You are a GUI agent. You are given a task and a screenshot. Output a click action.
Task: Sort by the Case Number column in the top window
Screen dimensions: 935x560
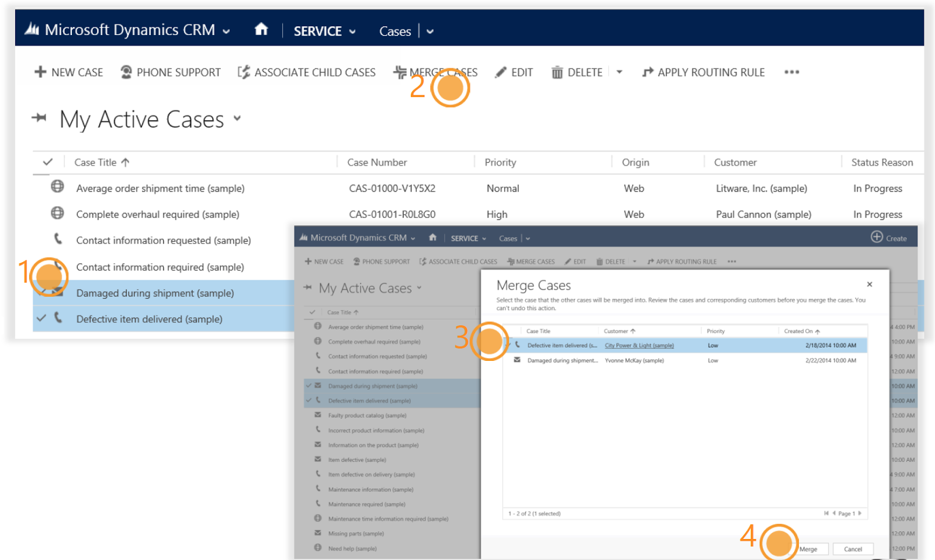(x=377, y=162)
